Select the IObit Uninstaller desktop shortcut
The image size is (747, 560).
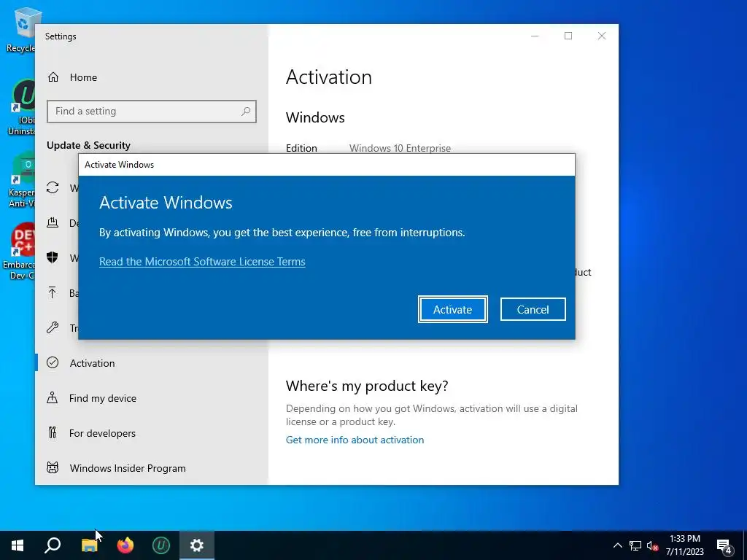pyautogui.click(x=21, y=108)
